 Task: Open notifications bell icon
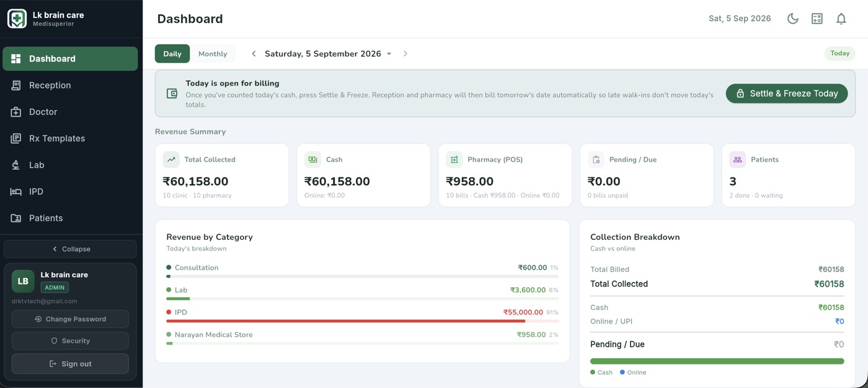pos(841,19)
